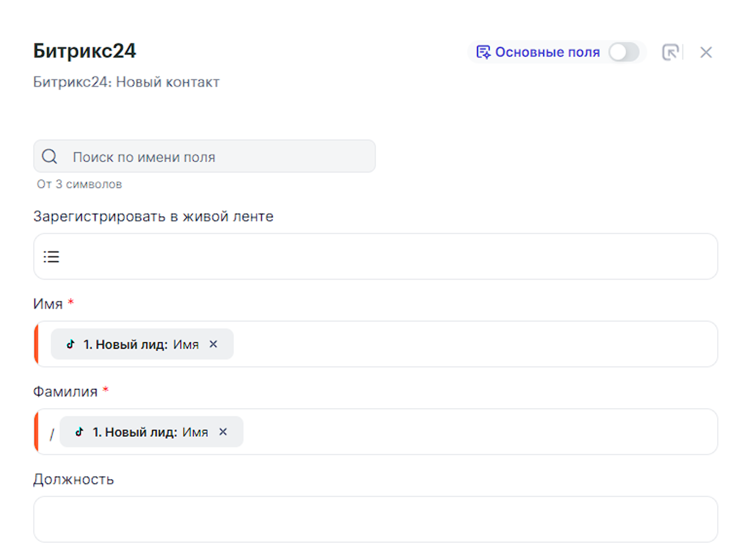Click the TikTok icon in Фамилия field tag
Image resolution: width=756 pixels, height=557 pixels.
point(80,432)
